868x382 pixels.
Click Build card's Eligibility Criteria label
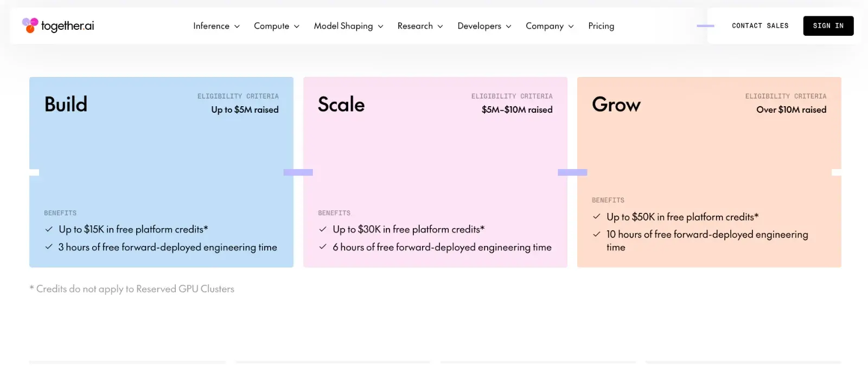point(238,96)
